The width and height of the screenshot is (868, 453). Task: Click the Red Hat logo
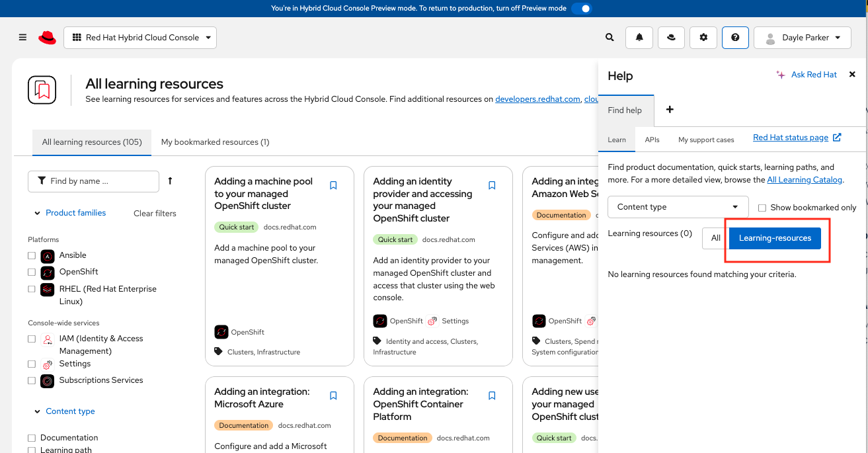47,38
